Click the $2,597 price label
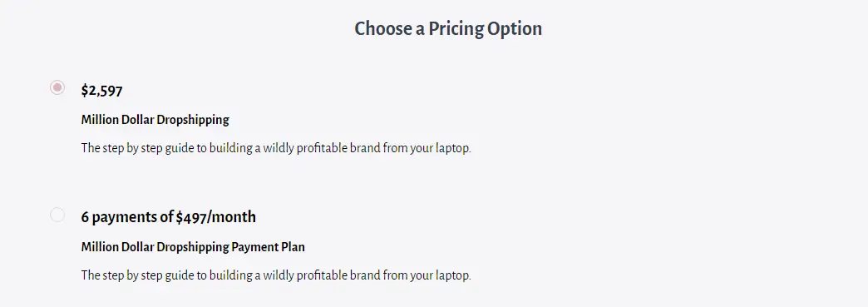The image size is (868, 307). coord(102,91)
